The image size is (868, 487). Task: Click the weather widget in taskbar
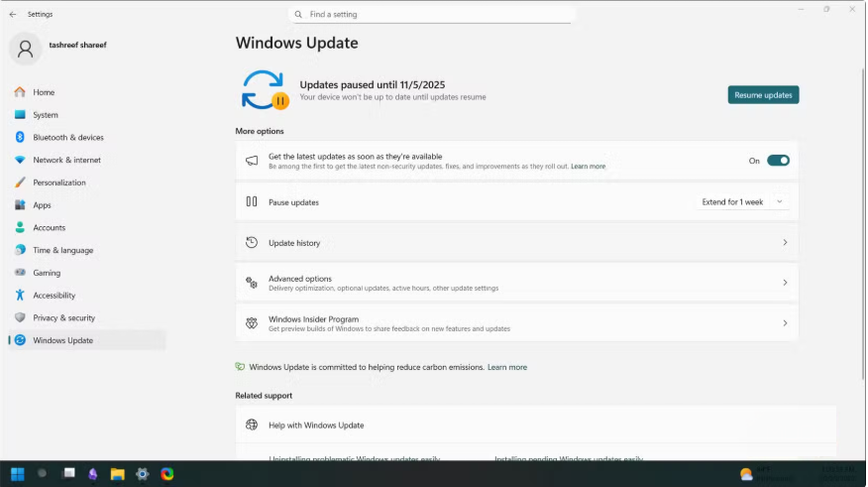point(767,474)
